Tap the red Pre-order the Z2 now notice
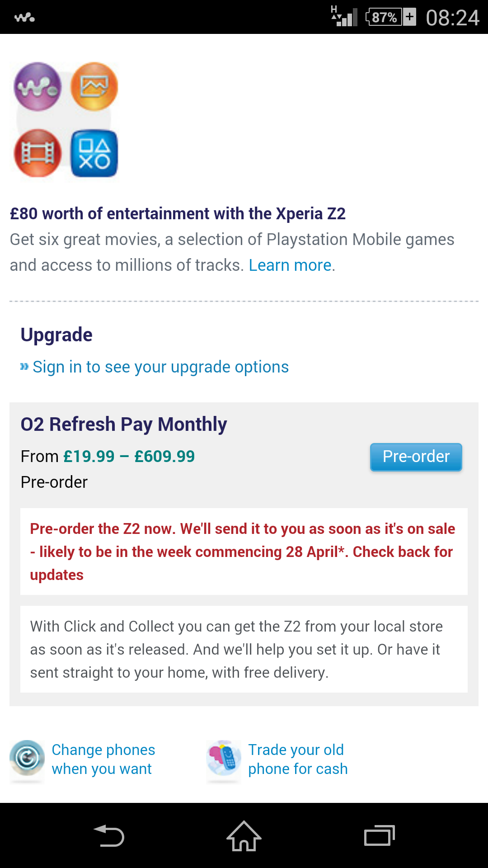Viewport: 488px width, 868px height. click(x=244, y=552)
